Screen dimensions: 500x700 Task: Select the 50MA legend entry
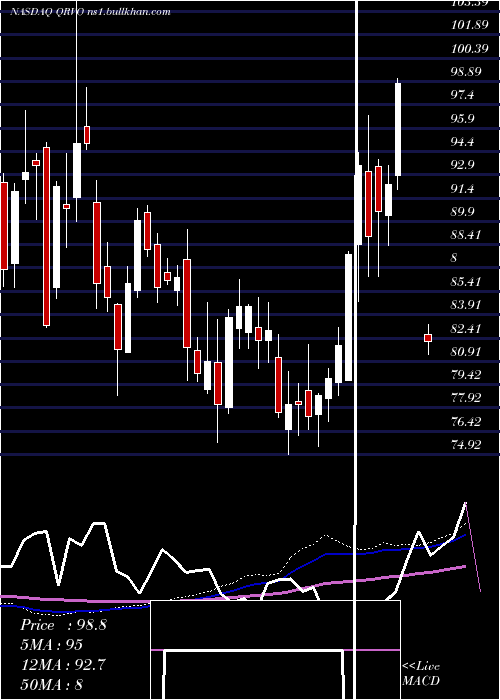52,684
